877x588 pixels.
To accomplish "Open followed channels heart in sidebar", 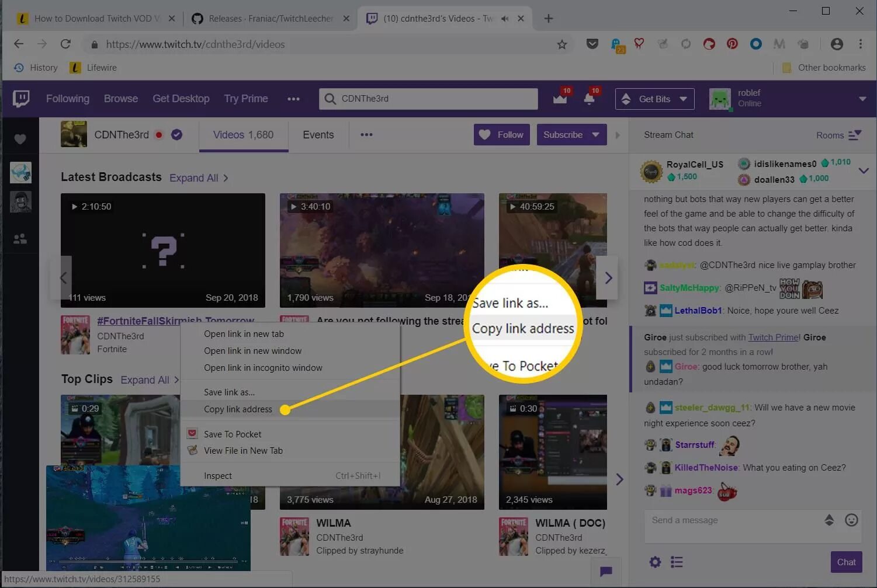I will (20, 139).
